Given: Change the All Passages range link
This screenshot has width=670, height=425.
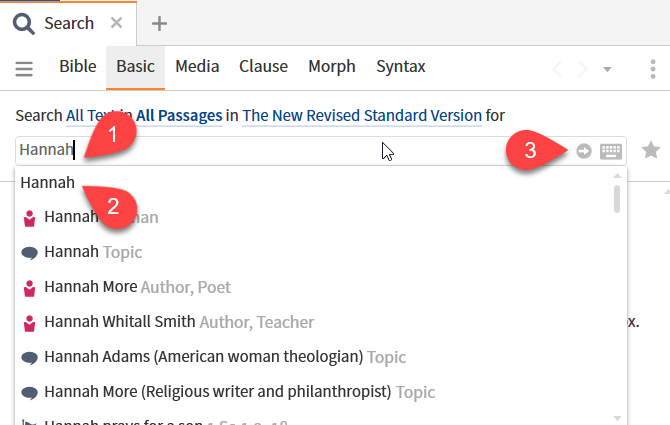Looking at the screenshot, I should 179,116.
